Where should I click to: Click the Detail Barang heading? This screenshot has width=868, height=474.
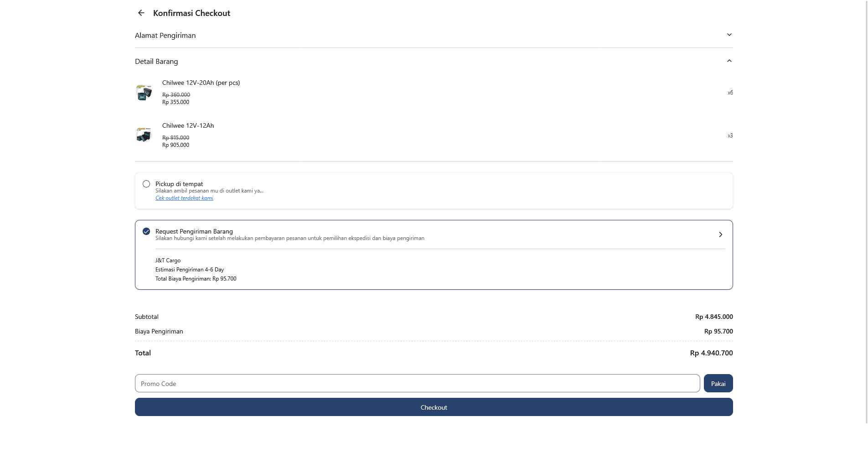pyautogui.click(x=156, y=62)
